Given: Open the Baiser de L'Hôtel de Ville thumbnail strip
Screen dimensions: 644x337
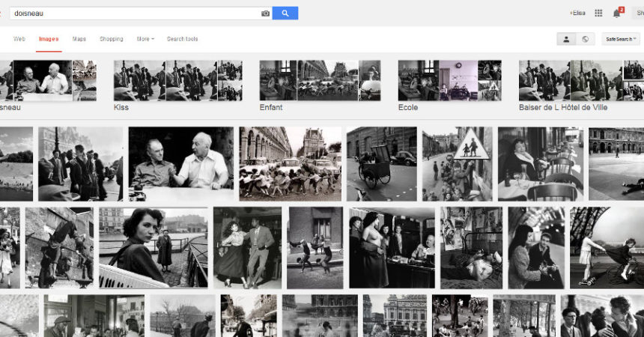Looking at the screenshot, I should pyautogui.click(x=581, y=81).
